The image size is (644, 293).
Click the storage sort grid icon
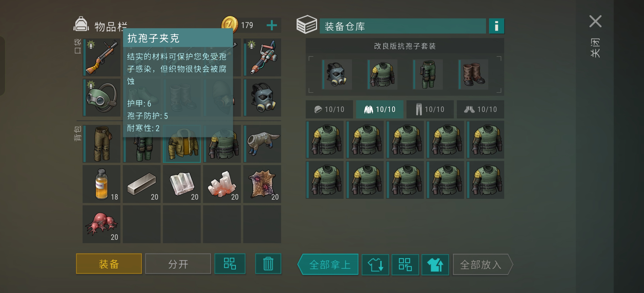(x=405, y=264)
